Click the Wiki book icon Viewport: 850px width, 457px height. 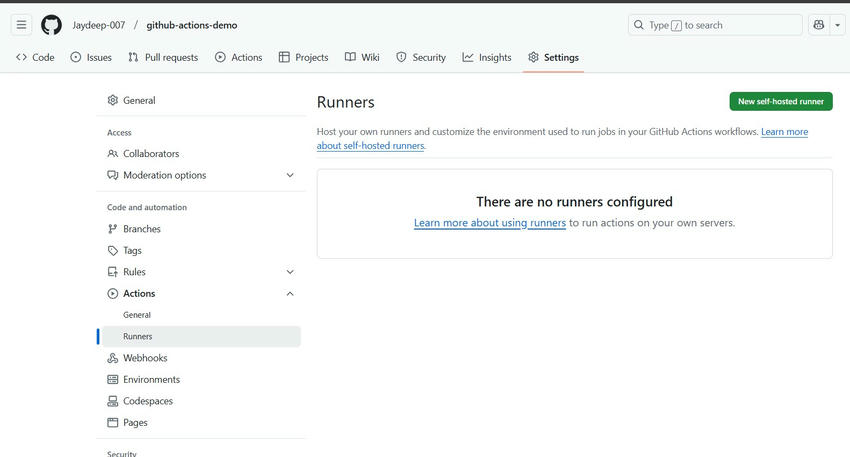[x=350, y=57]
